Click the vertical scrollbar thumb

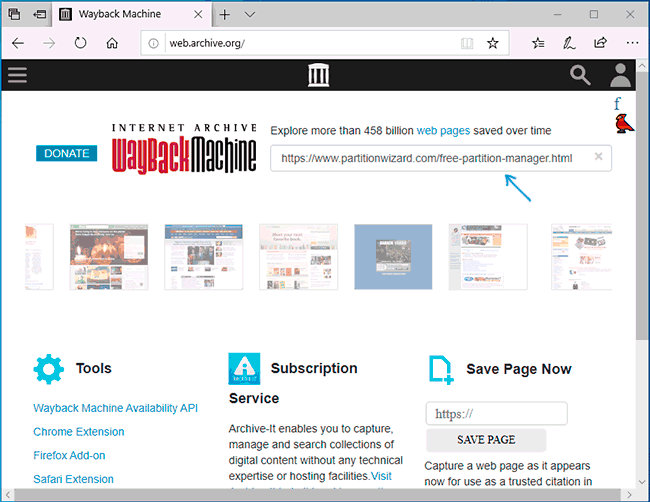(x=642, y=205)
